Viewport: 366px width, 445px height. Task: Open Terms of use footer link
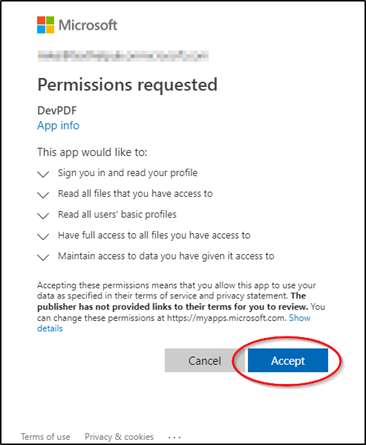click(46, 436)
